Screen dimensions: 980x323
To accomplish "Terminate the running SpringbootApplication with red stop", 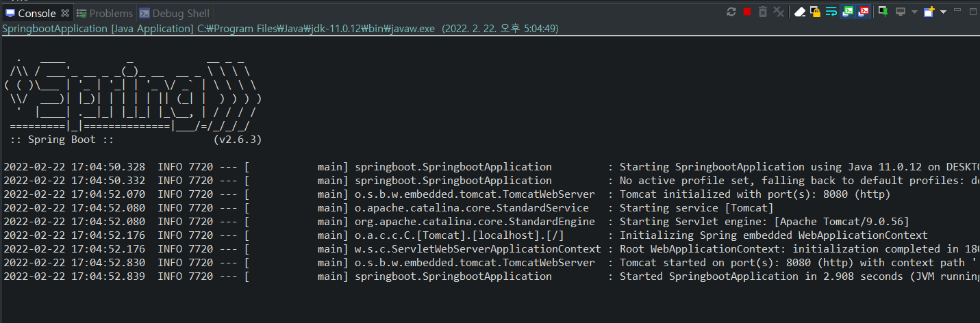I will (x=747, y=12).
